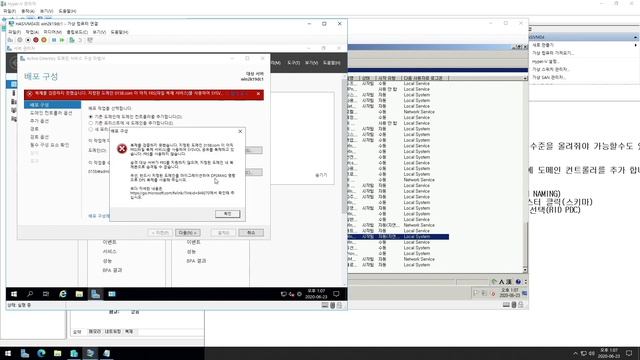
Task: Close the 배포 구성 error dialog
Action: (240, 131)
